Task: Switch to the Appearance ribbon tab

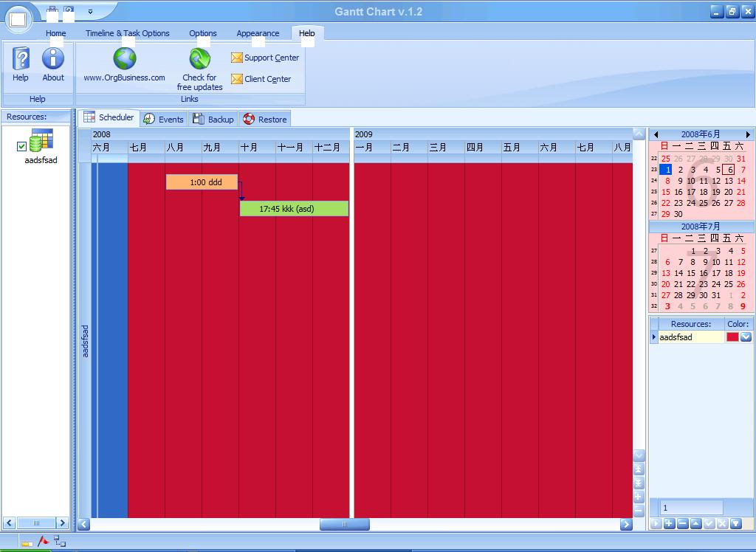Action: tap(258, 33)
